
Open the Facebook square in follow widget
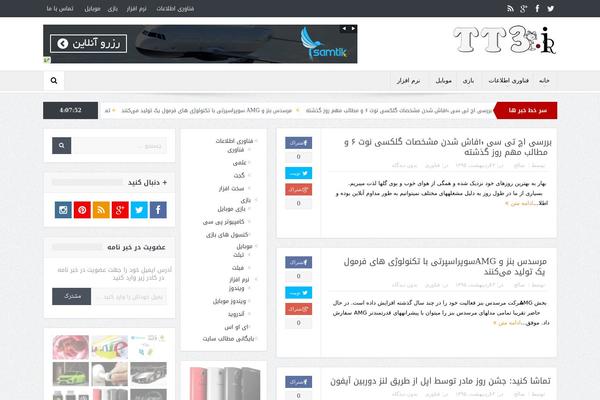[x=158, y=210]
